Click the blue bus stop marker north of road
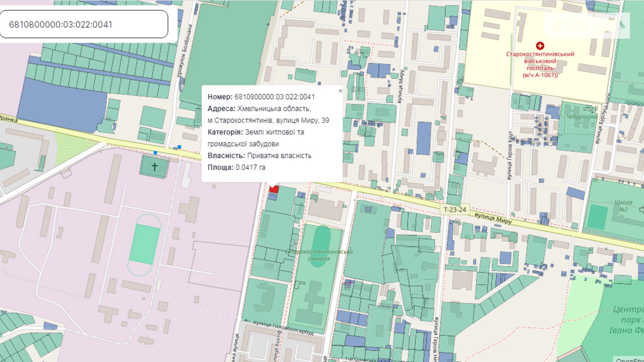This screenshot has height=362, width=644. click(179, 147)
